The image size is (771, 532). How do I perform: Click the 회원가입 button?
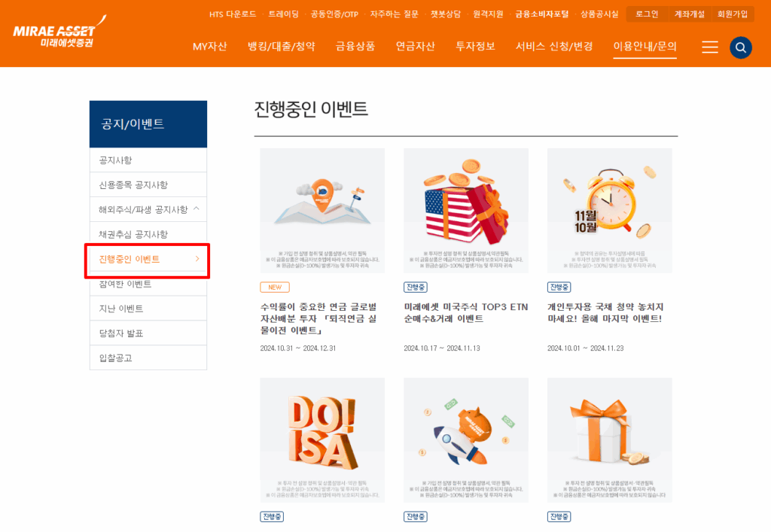pyautogui.click(x=733, y=14)
